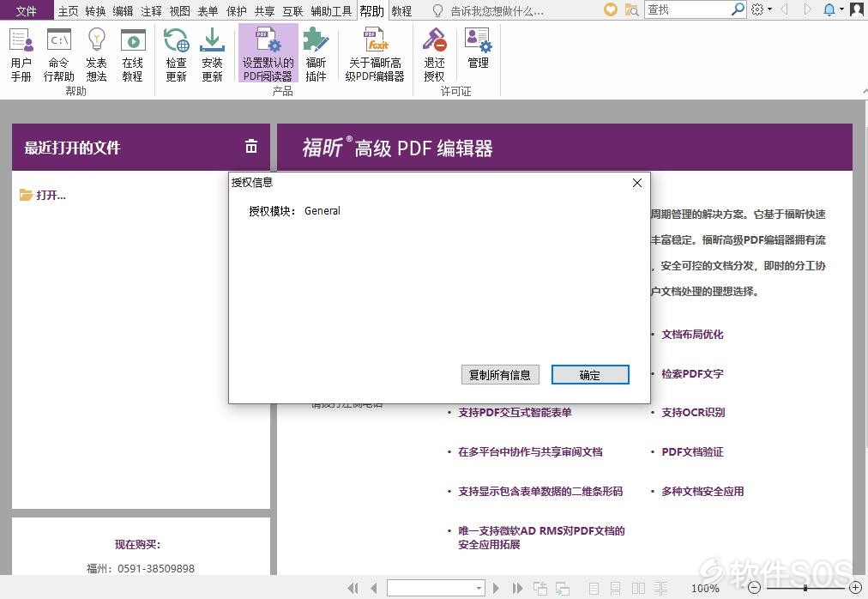Image resolution: width=868 pixels, height=599 pixels.
Task: Switch to the Home (主页) tab
Action: pos(69,11)
